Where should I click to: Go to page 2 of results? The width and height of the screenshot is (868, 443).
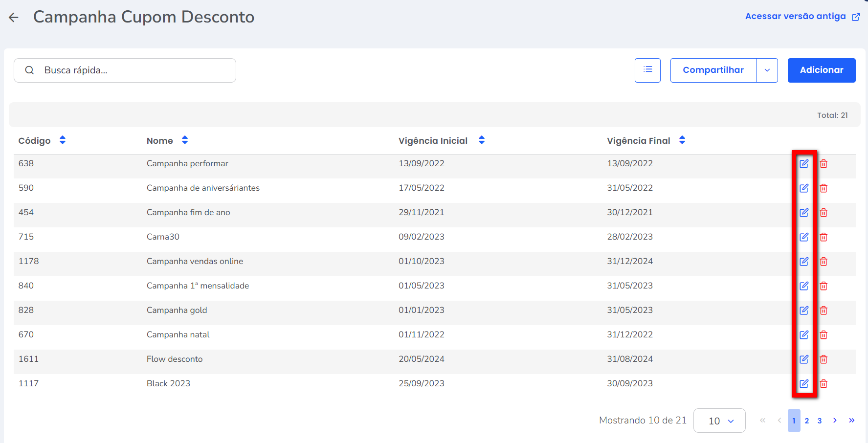806,421
